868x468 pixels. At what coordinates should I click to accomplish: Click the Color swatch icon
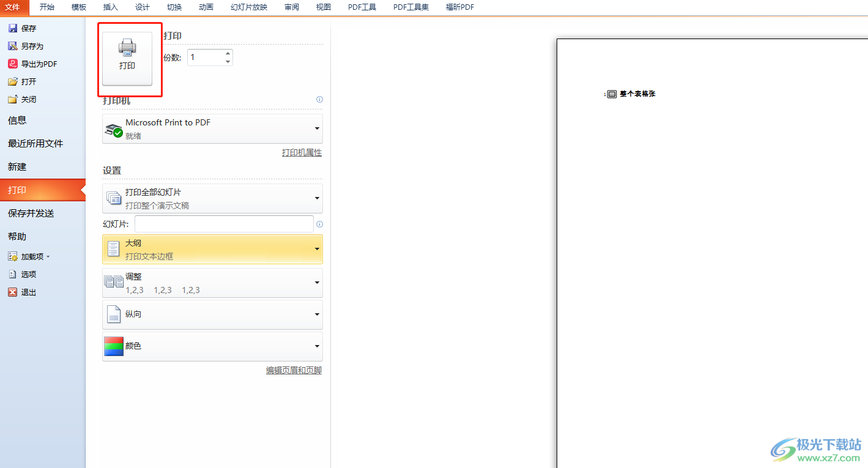tap(114, 346)
